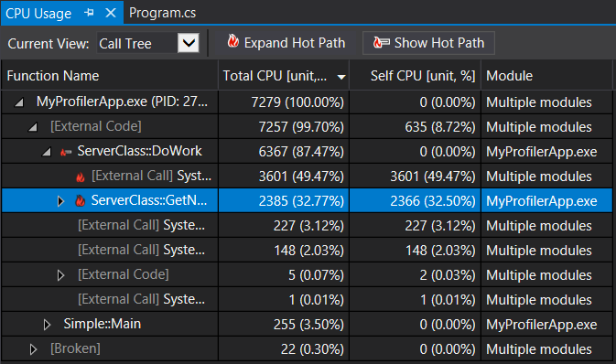Viewport: 616px width, 364px height.
Task: Select the [External Call] row with 148 total CPU
Action: coord(307,250)
